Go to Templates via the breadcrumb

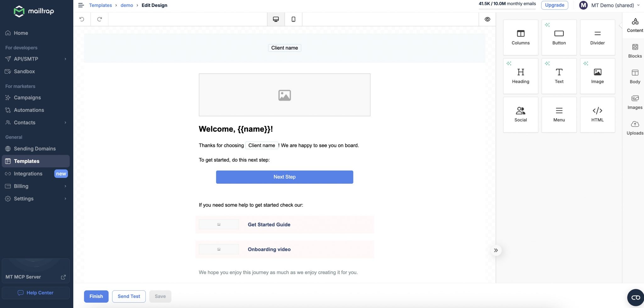point(100,5)
